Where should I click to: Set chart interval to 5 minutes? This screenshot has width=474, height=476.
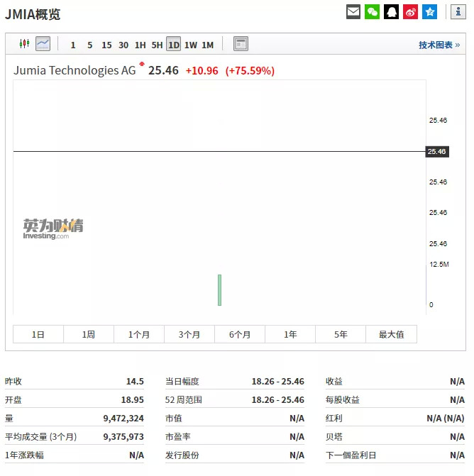pos(90,45)
